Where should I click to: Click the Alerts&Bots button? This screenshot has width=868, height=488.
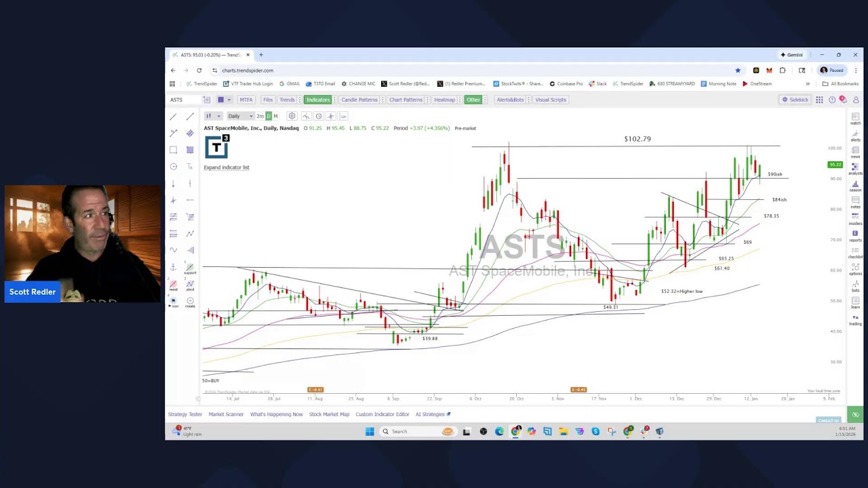click(x=510, y=100)
